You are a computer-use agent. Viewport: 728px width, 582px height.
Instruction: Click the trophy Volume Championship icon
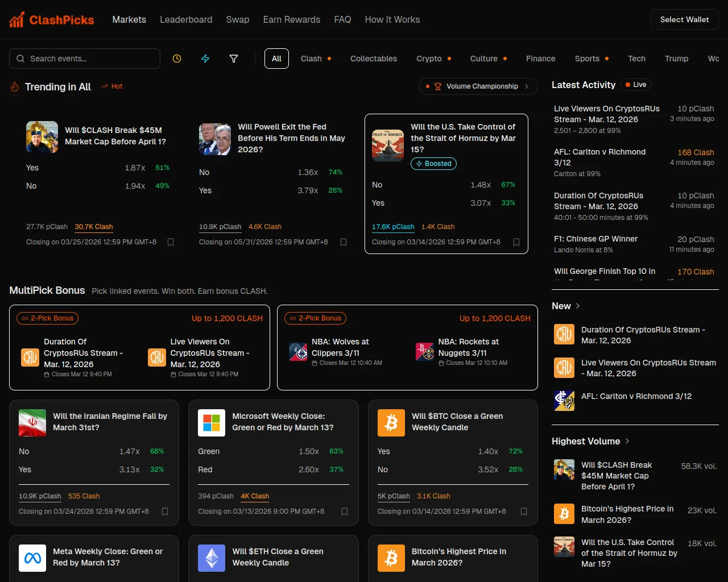(438, 86)
